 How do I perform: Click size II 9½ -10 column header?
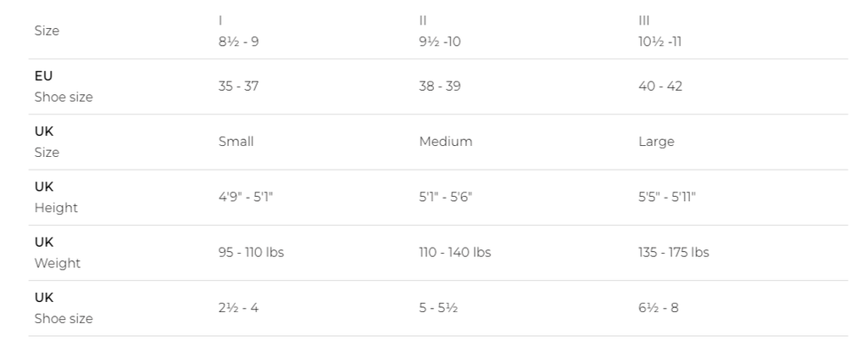pyautogui.click(x=440, y=31)
